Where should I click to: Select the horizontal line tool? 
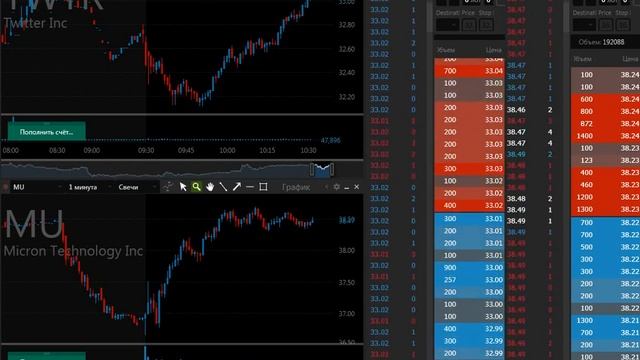[x=250, y=187]
